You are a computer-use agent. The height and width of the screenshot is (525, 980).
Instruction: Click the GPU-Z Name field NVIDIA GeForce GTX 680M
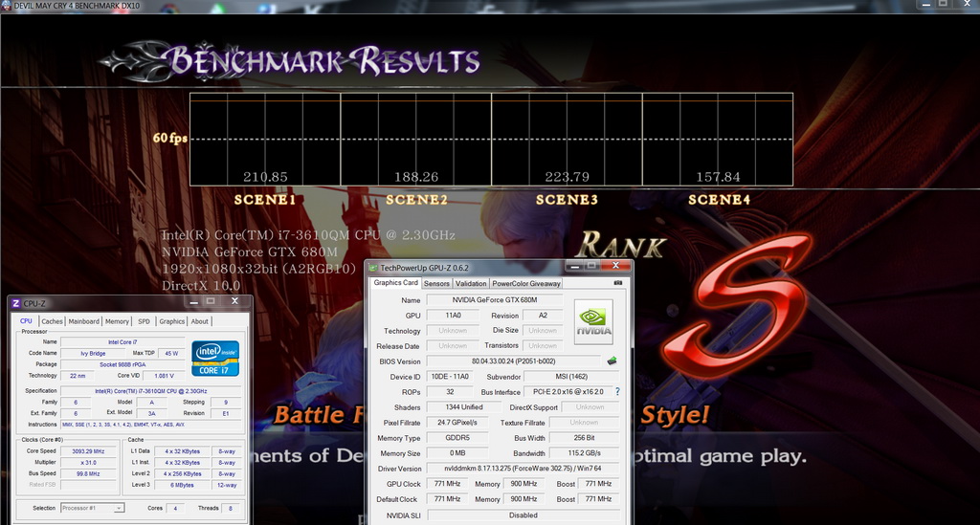[x=495, y=300]
